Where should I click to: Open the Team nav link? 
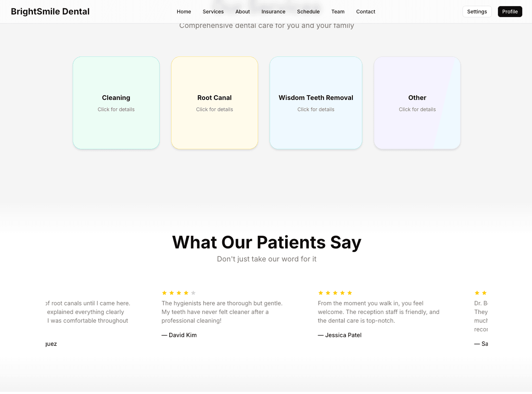pyautogui.click(x=338, y=12)
